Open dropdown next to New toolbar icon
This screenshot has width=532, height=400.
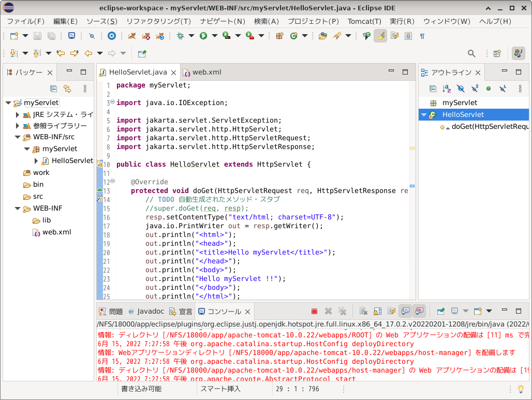point(25,36)
